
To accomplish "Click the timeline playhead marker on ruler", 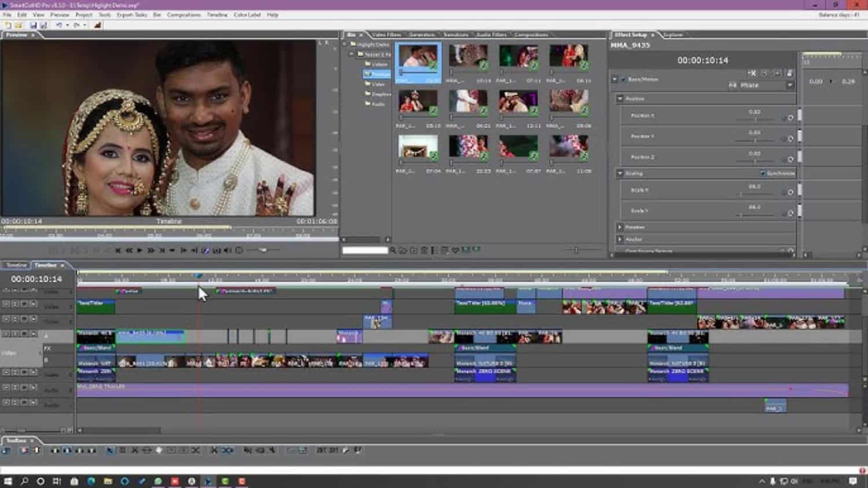I will (x=199, y=276).
